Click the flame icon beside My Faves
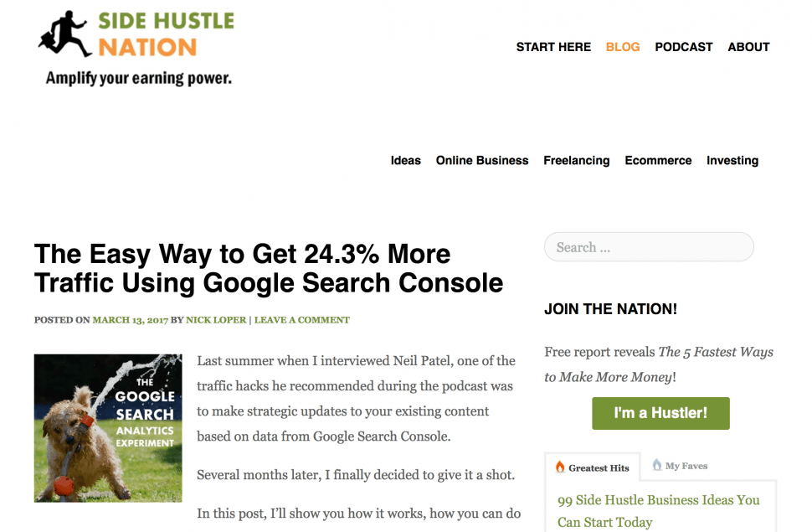The height and width of the screenshot is (532, 812). tap(656, 464)
